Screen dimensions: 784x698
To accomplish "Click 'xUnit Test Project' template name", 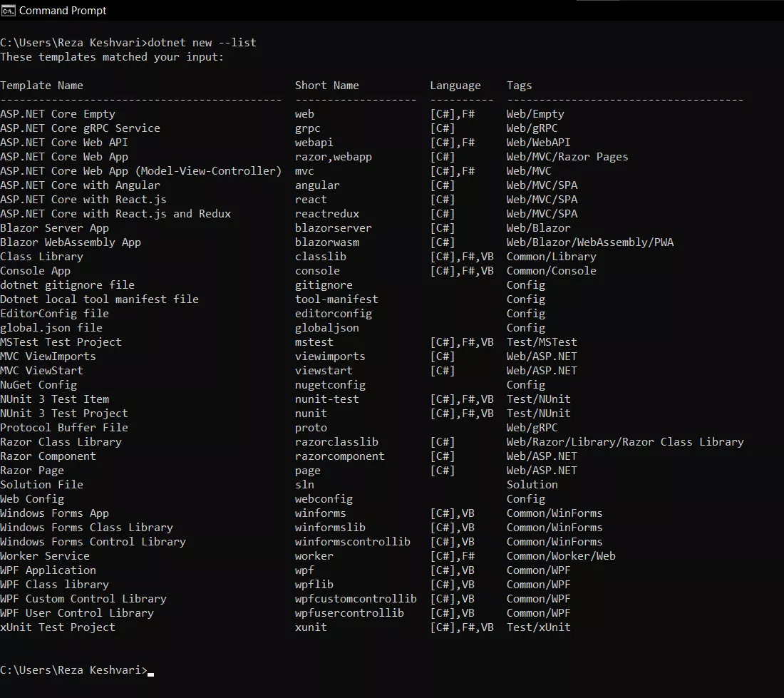I will click(58, 627).
